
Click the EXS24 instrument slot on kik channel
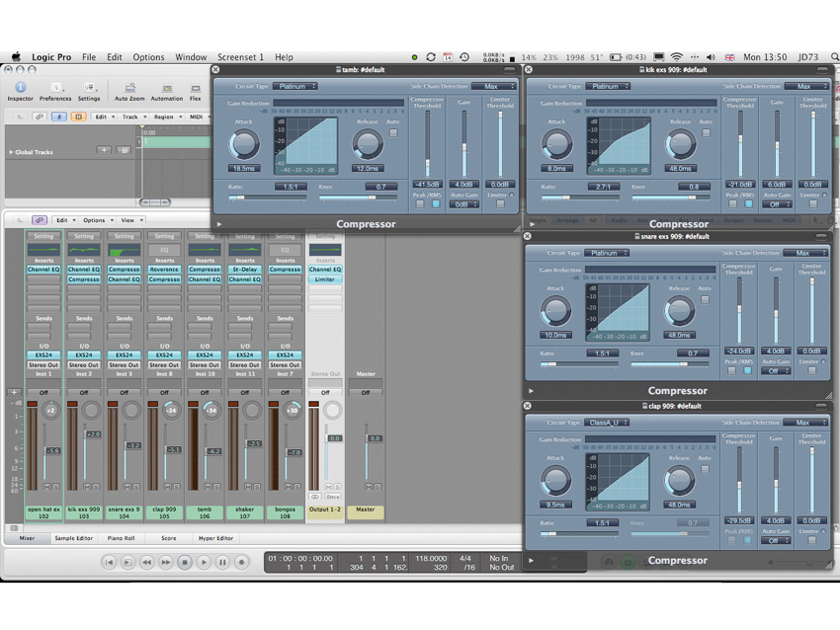84,354
